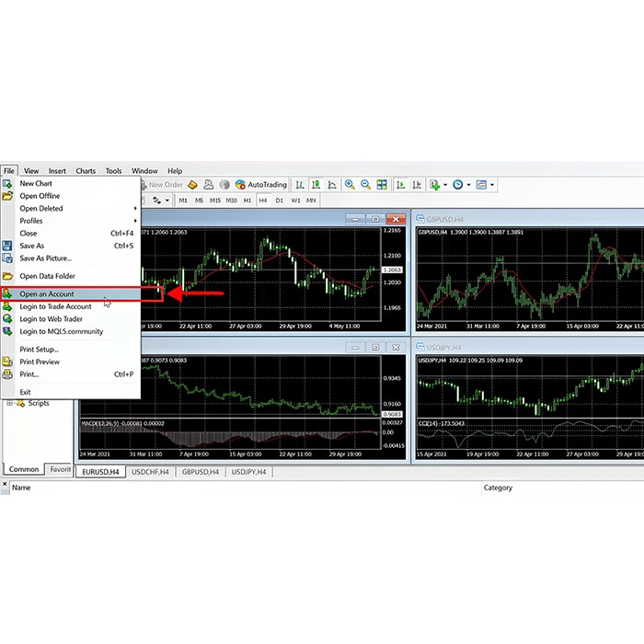Screen dimensions: 644x644
Task: Select the D1 timeframe button
Action: [x=279, y=200]
